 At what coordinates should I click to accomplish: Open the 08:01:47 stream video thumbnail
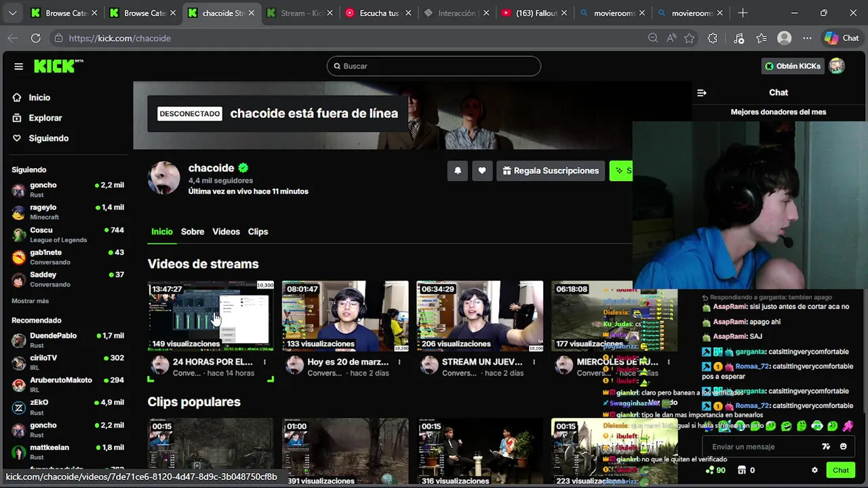345,316
